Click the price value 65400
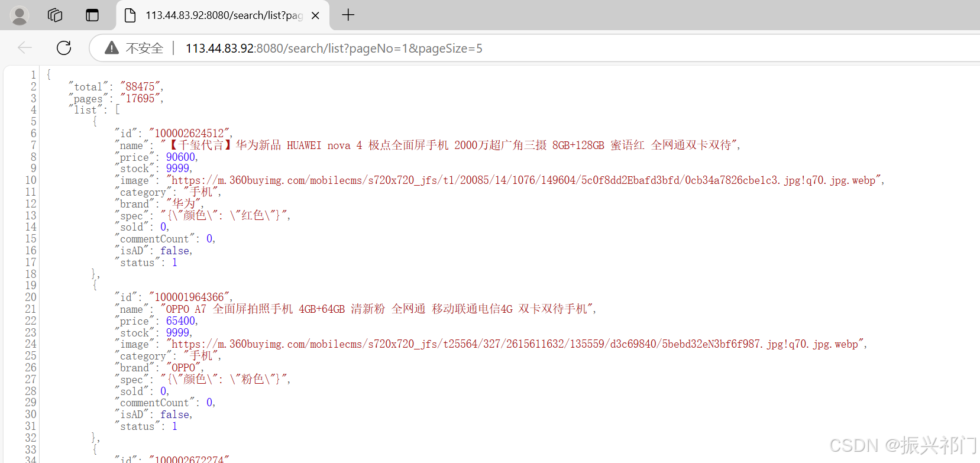Screen dimensions: 980x463 pos(180,321)
